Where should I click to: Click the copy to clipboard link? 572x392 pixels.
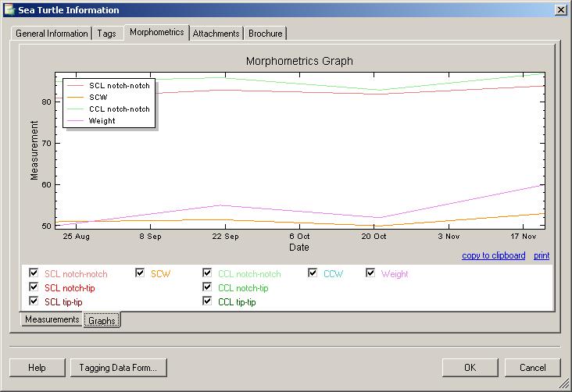click(493, 255)
